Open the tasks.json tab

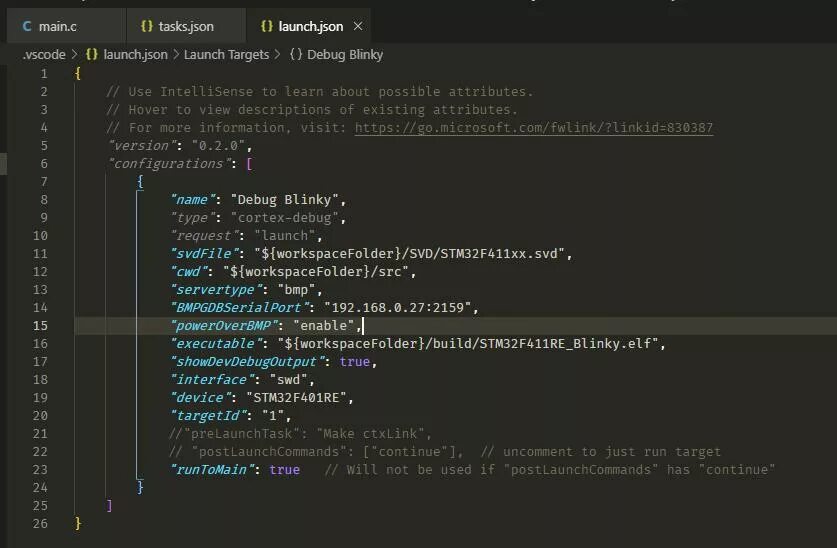click(x=185, y=26)
